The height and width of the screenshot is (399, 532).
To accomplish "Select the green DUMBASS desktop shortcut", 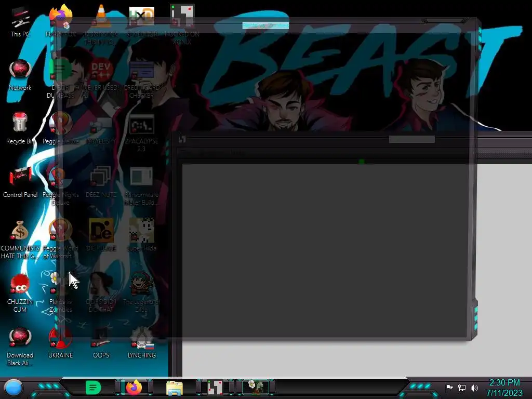I will coord(61,78).
